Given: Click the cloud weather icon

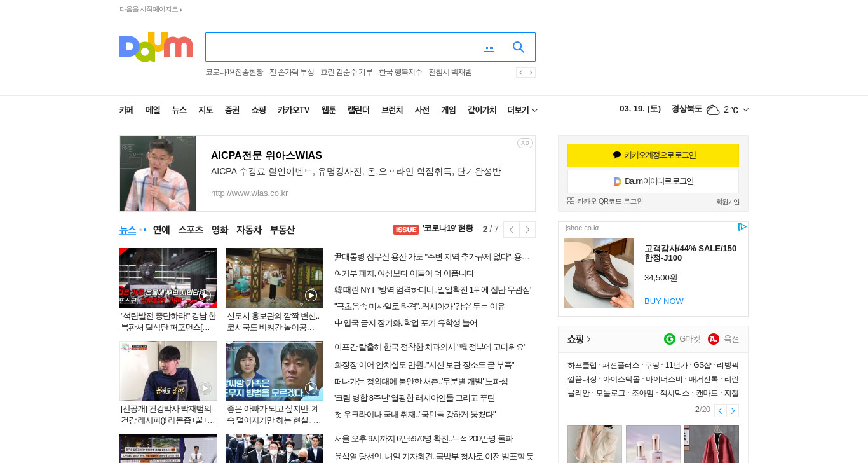Looking at the screenshot, I should [713, 109].
